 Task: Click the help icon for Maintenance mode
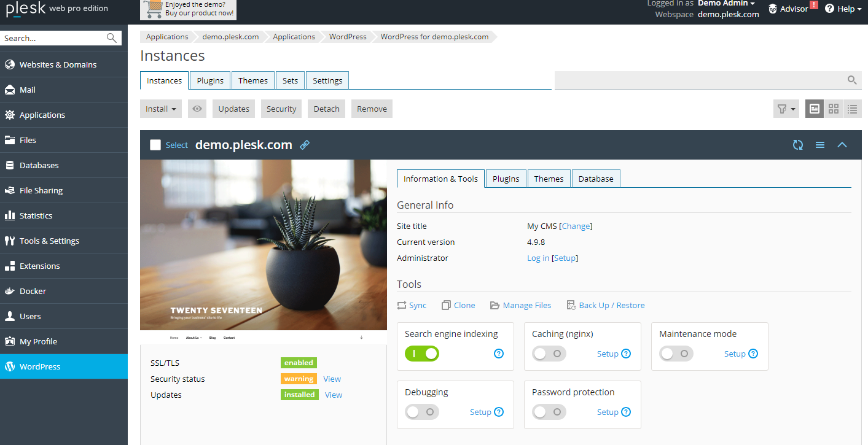pyautogui.click(x=753, y=354)
